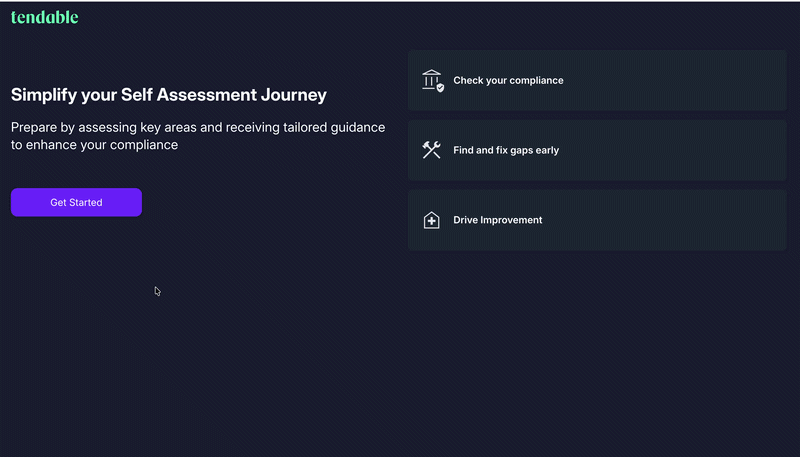Click the Get Started button

click(x=76, y=202)
